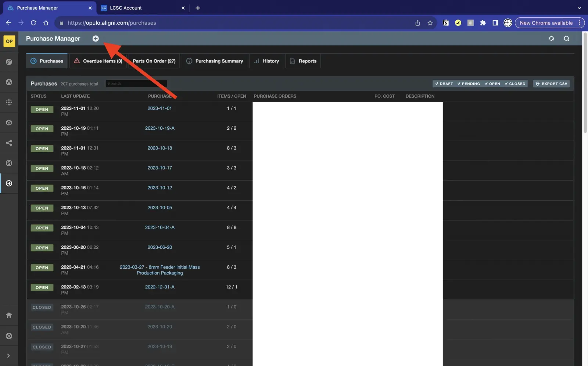Switch to Overdue Items (3) tab

coord(98,61)
